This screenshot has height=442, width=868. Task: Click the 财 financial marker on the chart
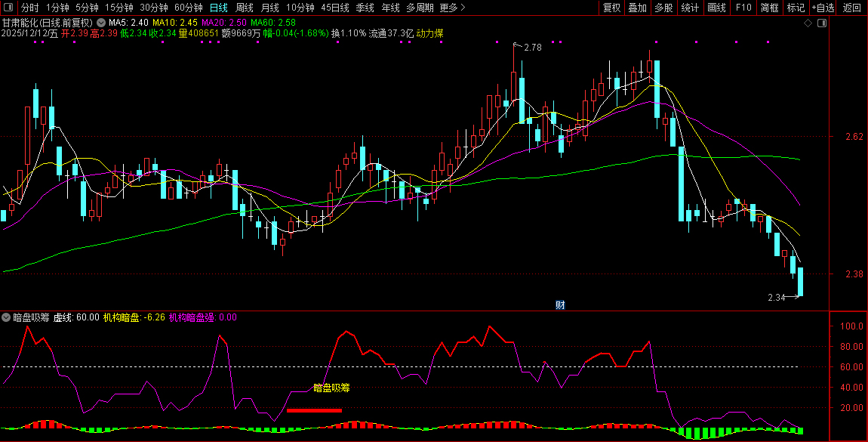(560, 304)
